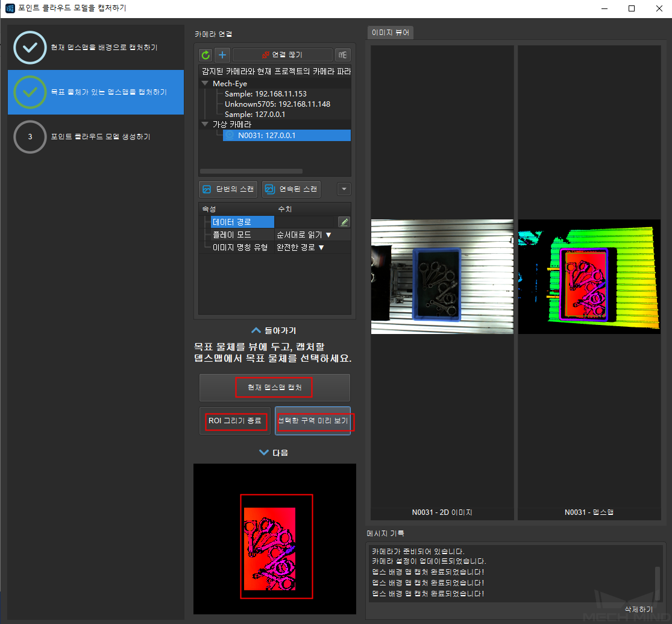
Task: Open the 플레이 모드 dropdown (순서대로 읽기)
Action: (x=304, y=235)
